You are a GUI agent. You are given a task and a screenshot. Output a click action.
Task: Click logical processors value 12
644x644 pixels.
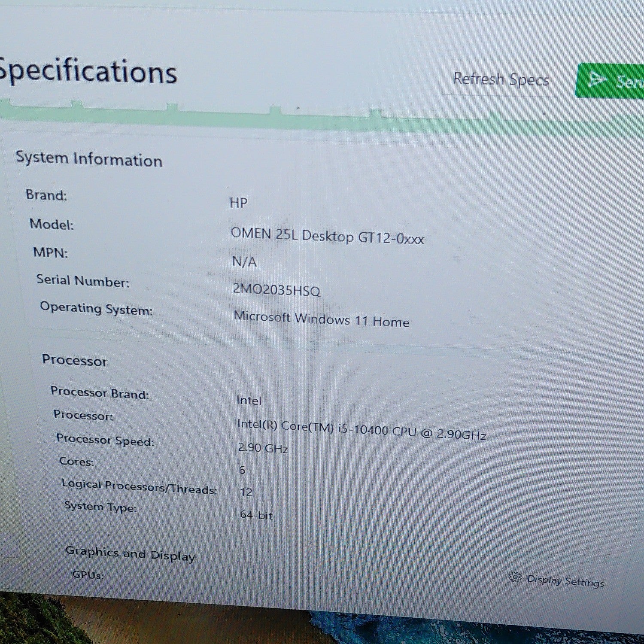(246, 492)
